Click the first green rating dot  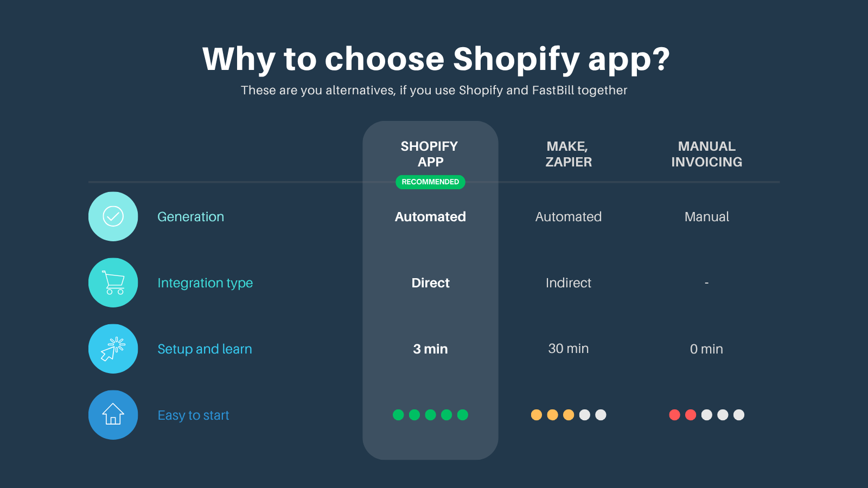[x=398, y=415]
